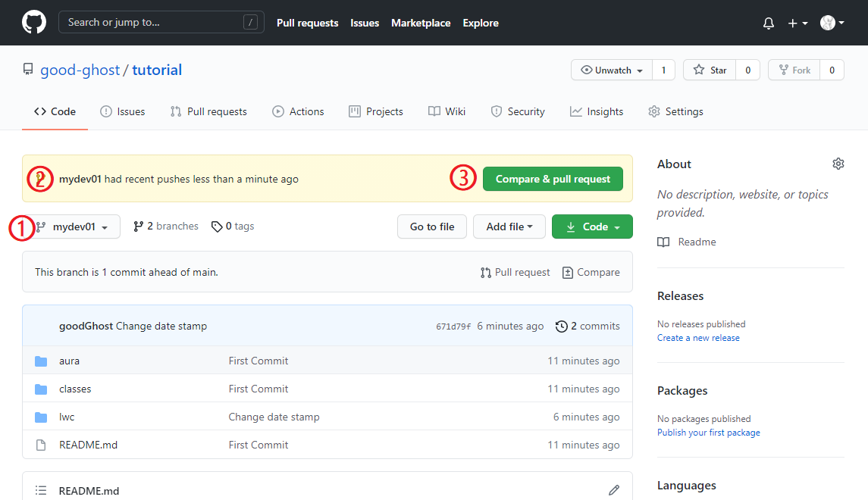Click the table of contents icon near README.md
Image resolution: width=868 pixels, height=500 pixels.
tap(40, 489)
